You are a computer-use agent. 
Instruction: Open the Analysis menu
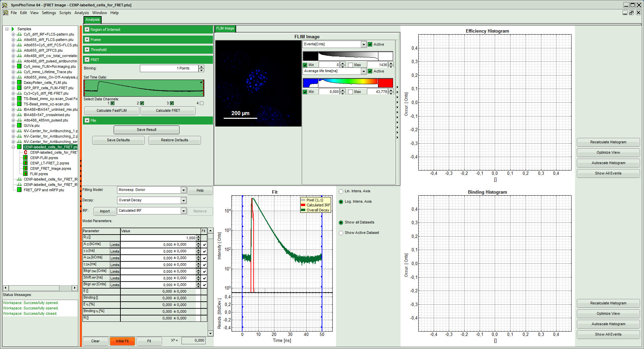82,13
